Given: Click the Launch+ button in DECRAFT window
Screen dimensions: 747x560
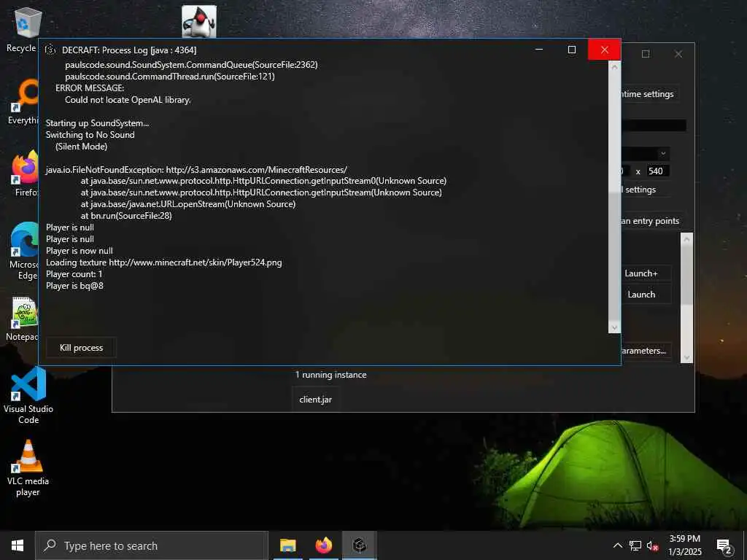Looking at the screenshot, I should point(640,273).
